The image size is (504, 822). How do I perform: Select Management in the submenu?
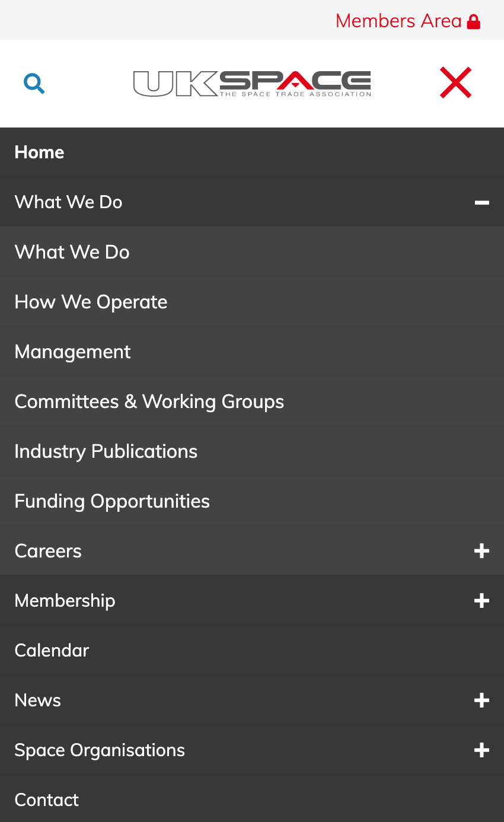[x=72, y=352]
